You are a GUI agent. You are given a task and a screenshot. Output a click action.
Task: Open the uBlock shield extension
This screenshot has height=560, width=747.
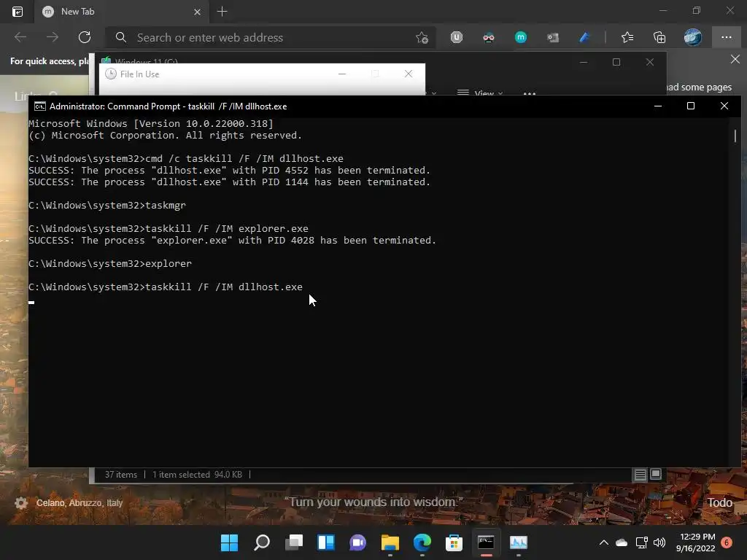pos(457,37)
